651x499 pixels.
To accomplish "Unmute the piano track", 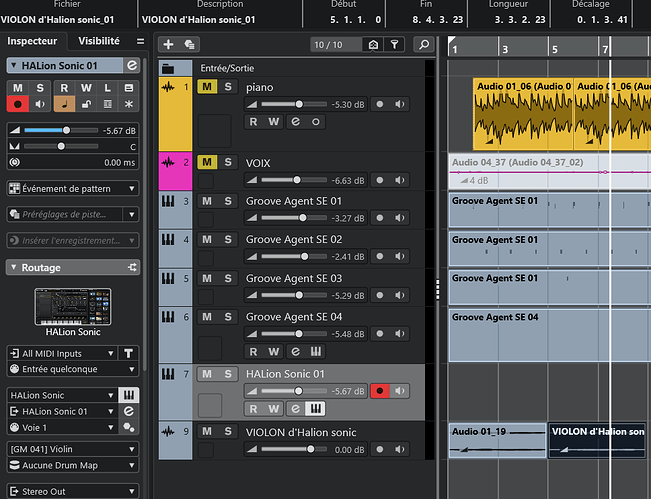I will pos(207,87).
